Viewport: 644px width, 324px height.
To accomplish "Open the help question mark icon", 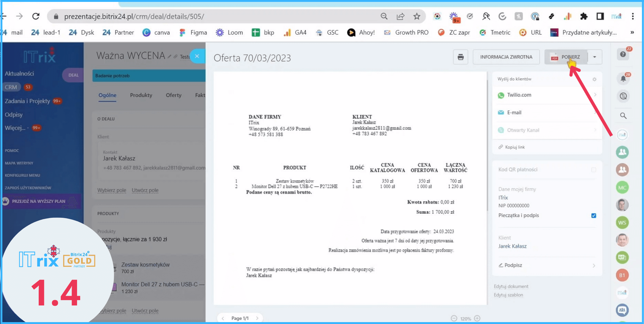I will (x=623, y=54).
